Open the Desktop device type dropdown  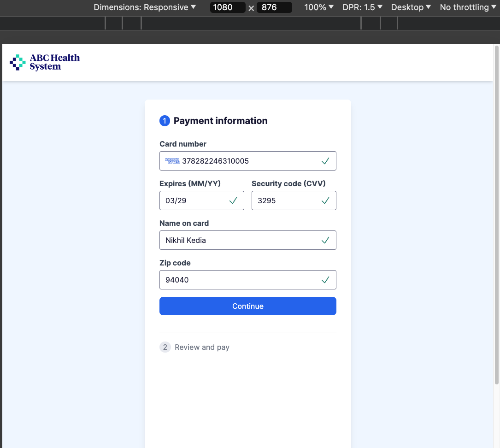tap(410, 7)
